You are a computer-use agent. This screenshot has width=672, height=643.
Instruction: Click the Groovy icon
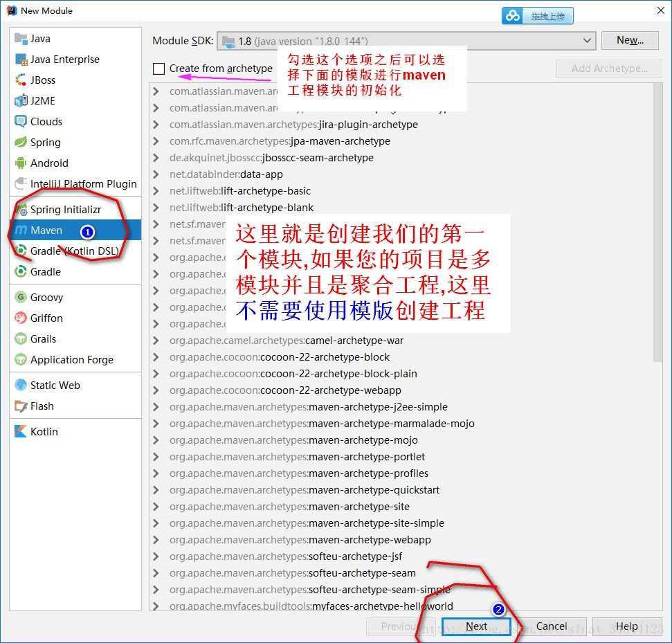[21, 297]
